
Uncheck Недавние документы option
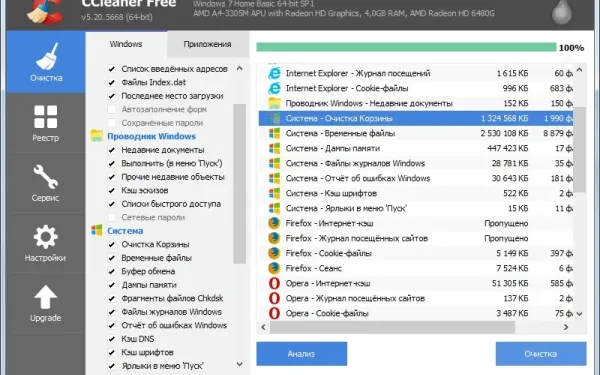[x=111, y=150]
